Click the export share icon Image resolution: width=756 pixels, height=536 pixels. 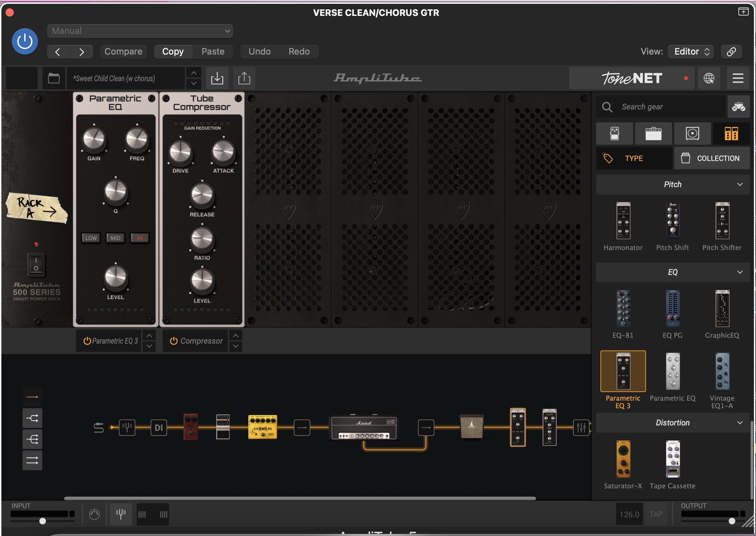coord(244,78)
